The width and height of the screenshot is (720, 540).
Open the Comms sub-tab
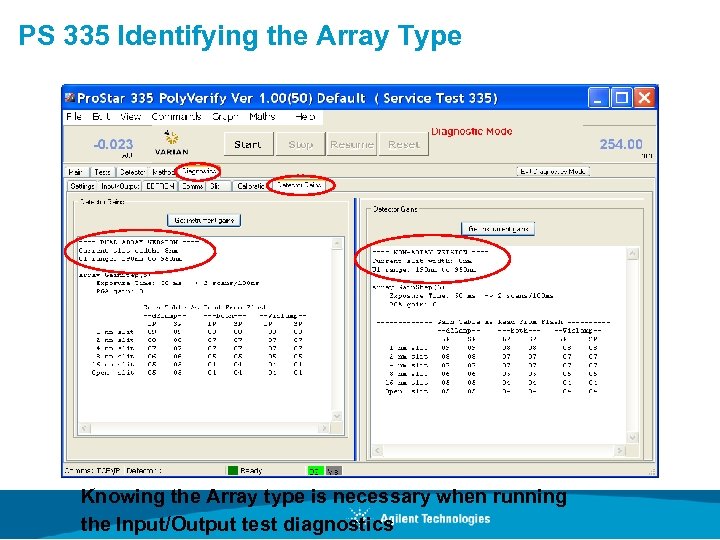coord(192,186)
